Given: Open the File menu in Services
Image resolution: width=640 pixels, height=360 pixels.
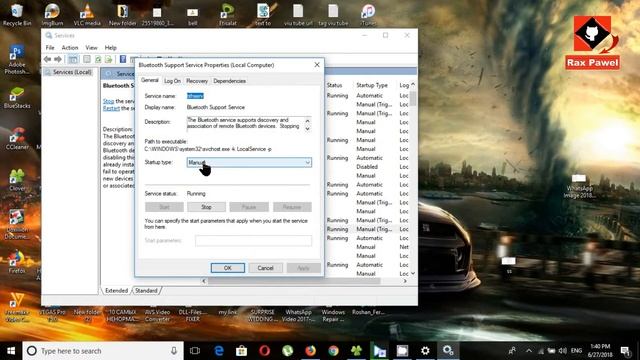Looking at the screenshot, I should 50,48.
